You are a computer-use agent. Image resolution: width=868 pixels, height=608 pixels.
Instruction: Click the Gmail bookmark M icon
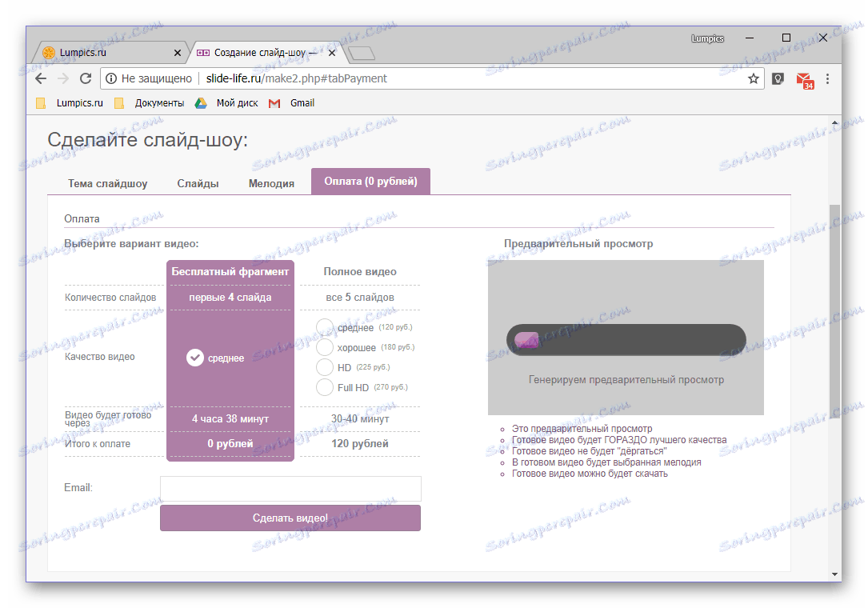click(x=274, y=103)
